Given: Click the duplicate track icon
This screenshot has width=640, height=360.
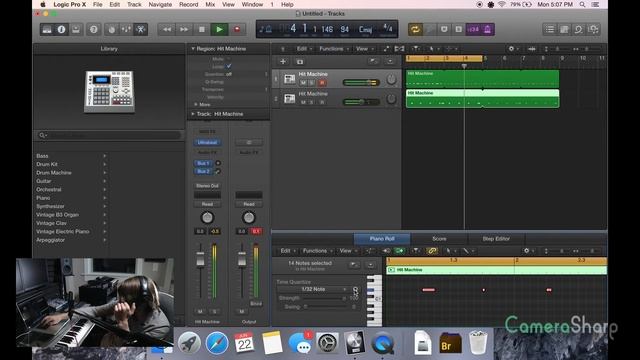Looking at the screenshot, I should click(300, 62).
